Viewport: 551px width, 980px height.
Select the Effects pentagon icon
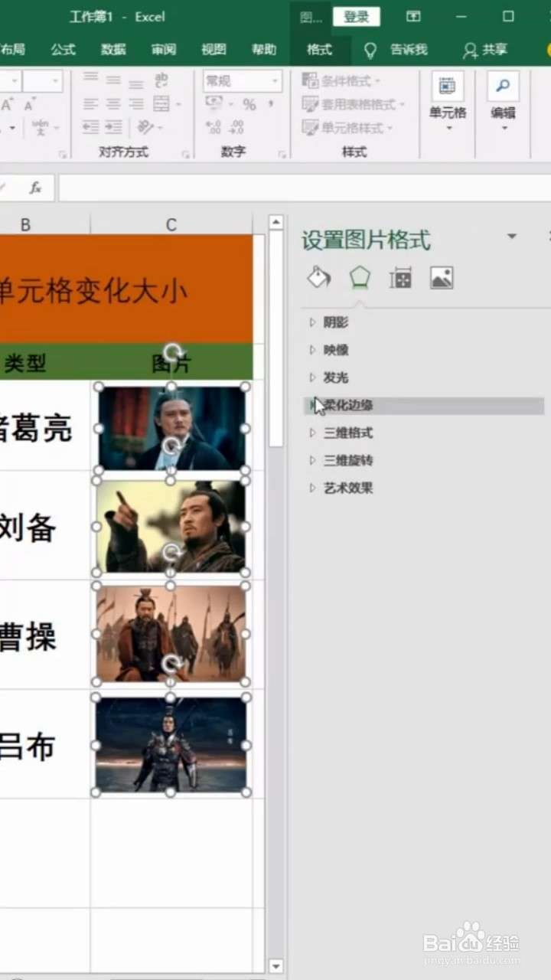tap(359, 277)
